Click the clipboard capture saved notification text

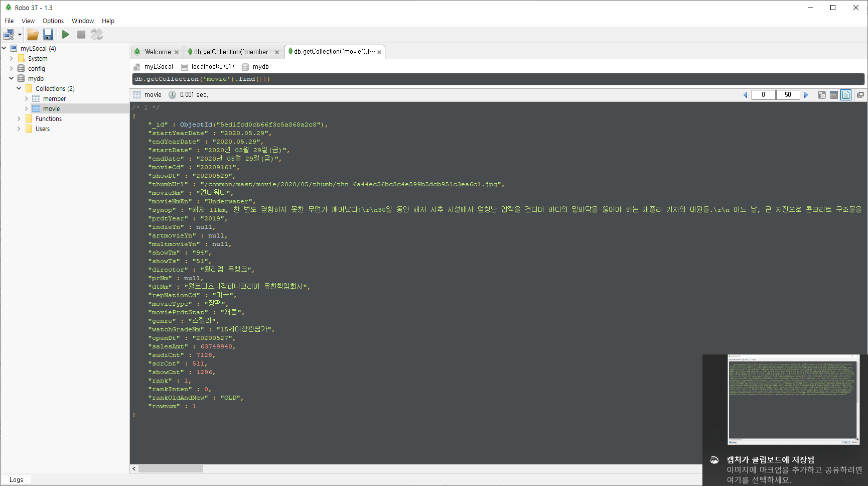tap(770, 460)
